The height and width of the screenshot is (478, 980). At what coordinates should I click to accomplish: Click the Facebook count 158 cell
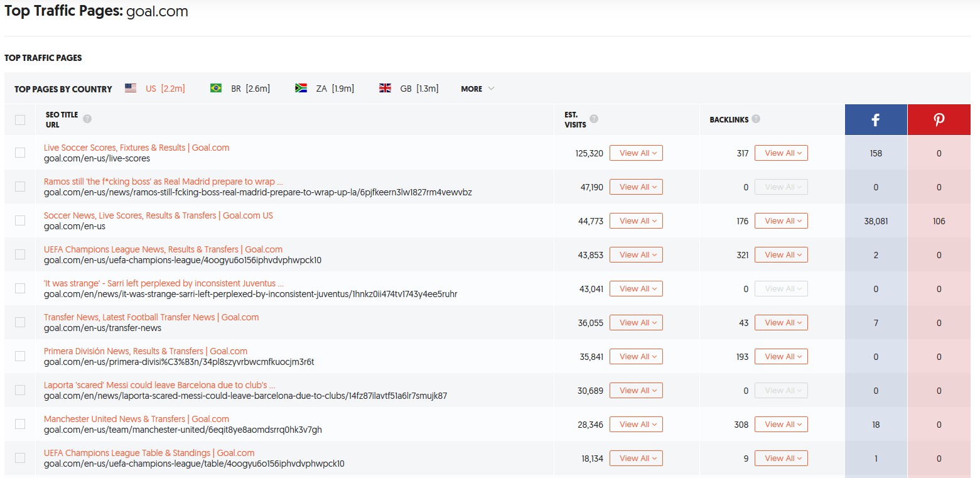click(x=876, y=153)
